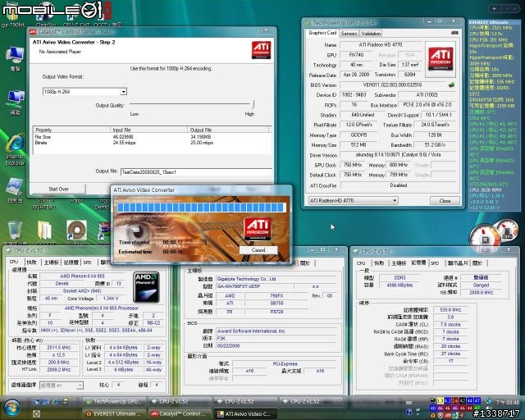Click the Output Quality slider handle

coord(253,104)
